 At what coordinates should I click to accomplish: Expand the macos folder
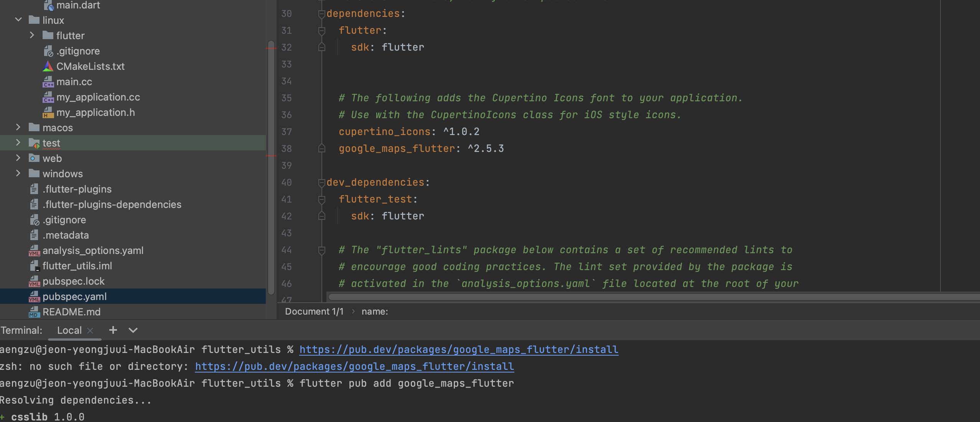click(18, 127)
